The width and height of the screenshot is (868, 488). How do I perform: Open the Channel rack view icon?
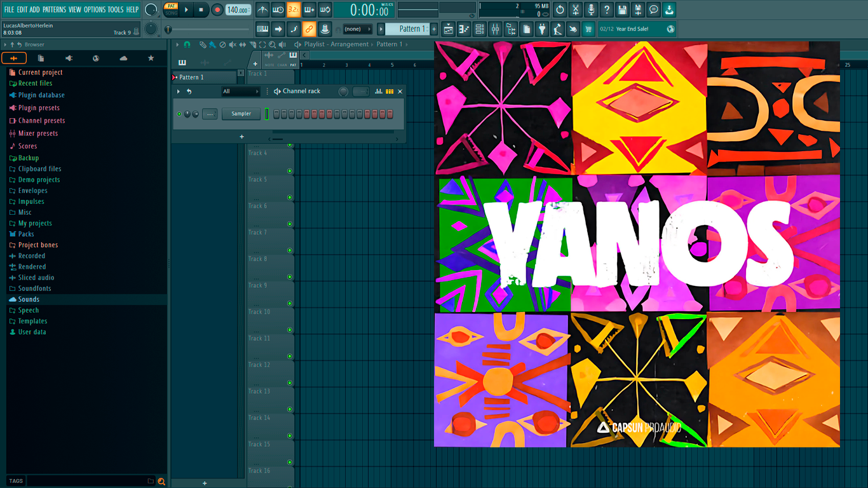coord(480,29)
